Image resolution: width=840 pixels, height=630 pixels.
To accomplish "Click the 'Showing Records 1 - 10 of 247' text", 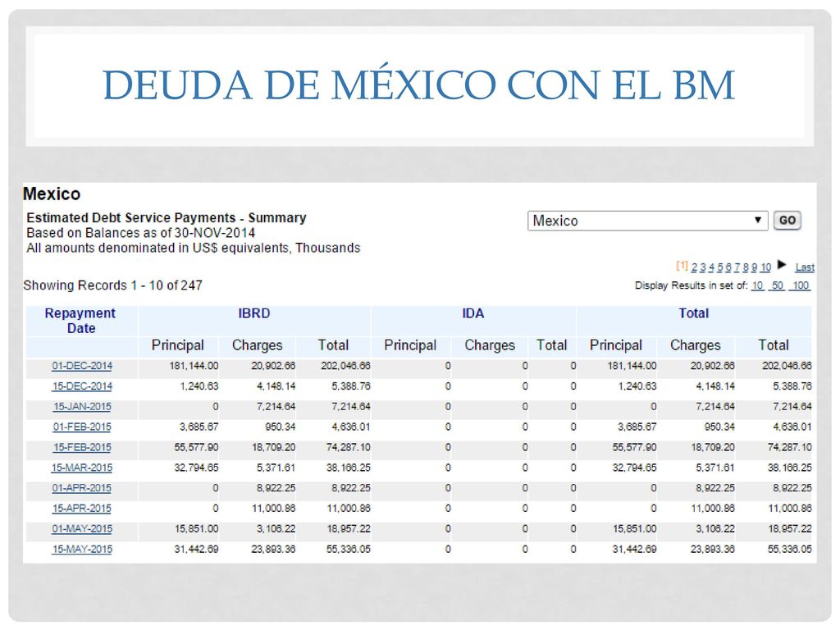I will tap(112, 285).
